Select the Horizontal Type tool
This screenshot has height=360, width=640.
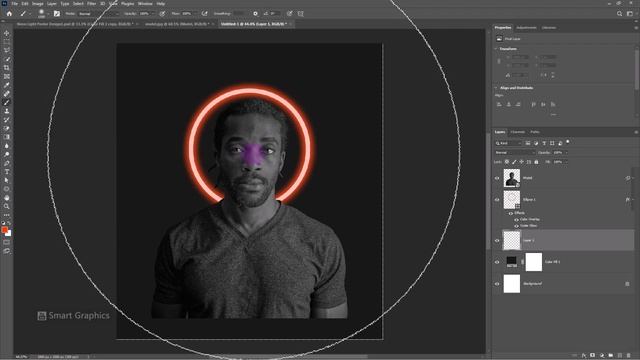click(7, 172)
